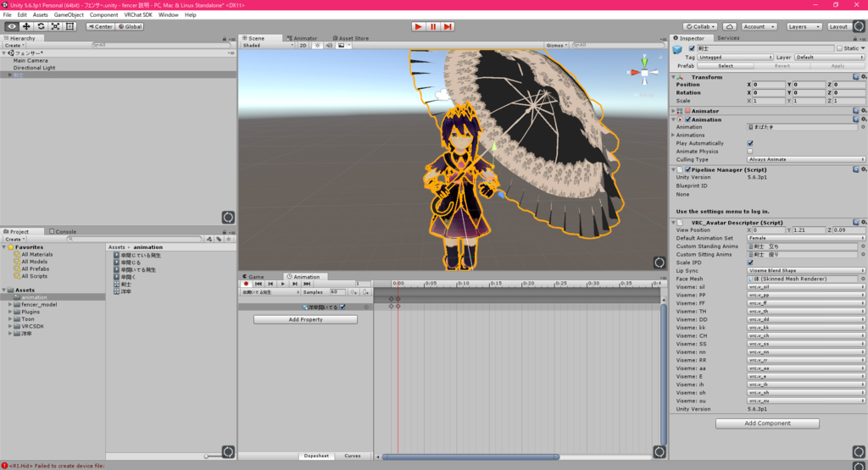Switch to the Animator tab
868x470 pixels.
(x=303, y=38)
